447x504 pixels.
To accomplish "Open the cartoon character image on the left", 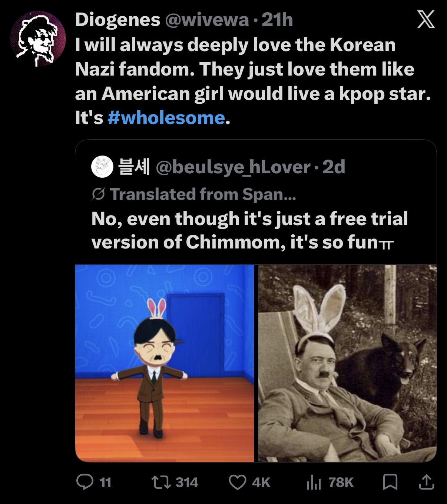I will pyautogui.click(x=165, y=363).
